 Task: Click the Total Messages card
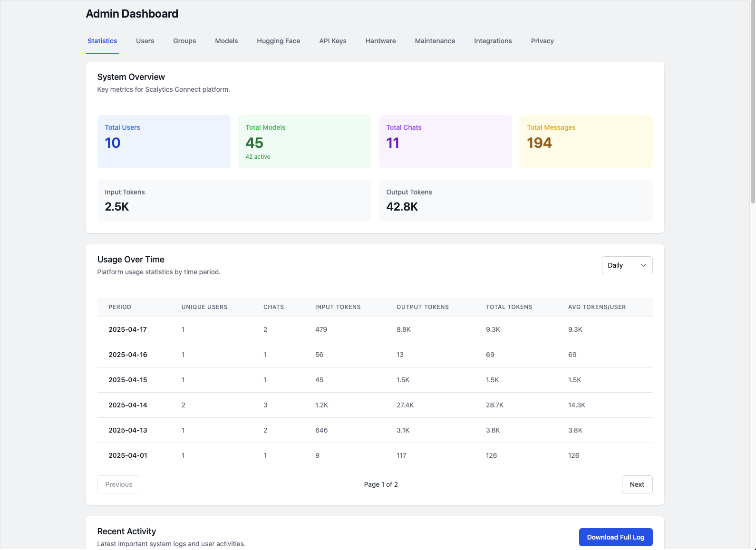click(586, 142)
